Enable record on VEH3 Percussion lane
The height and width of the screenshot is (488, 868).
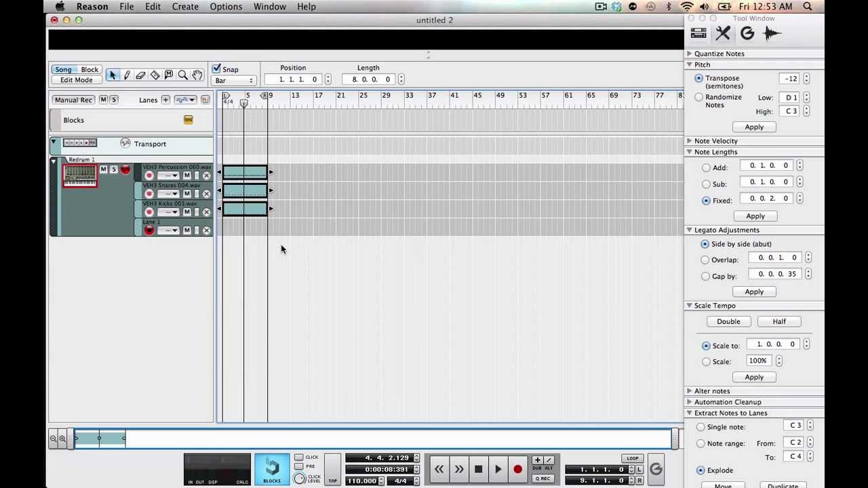(149, 176)
